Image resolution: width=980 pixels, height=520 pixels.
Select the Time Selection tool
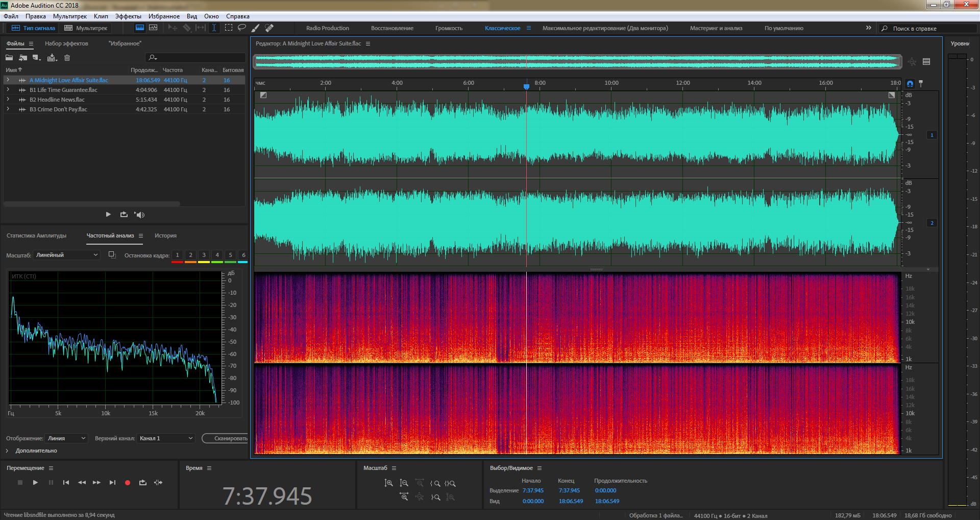[214, 28]
